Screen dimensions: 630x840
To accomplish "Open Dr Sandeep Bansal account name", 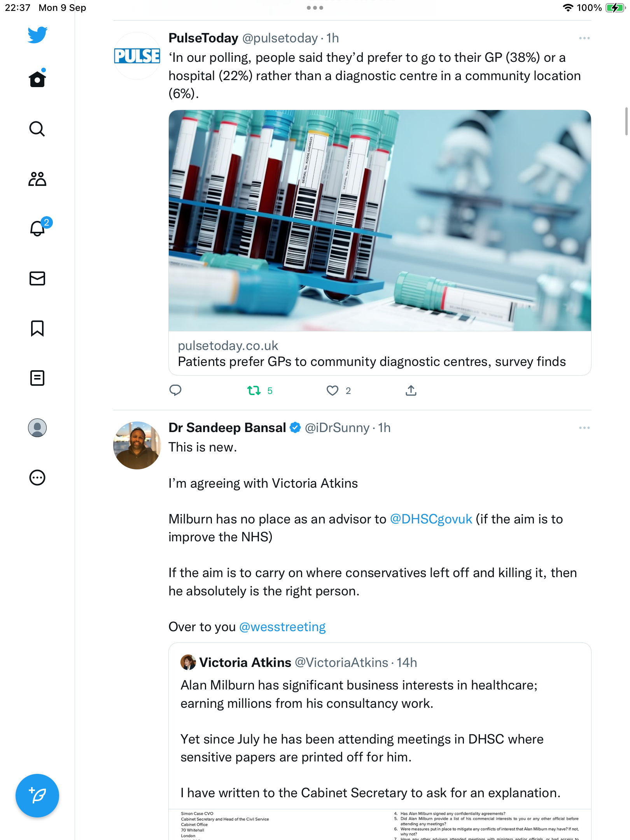I will (x=227, y=428).
